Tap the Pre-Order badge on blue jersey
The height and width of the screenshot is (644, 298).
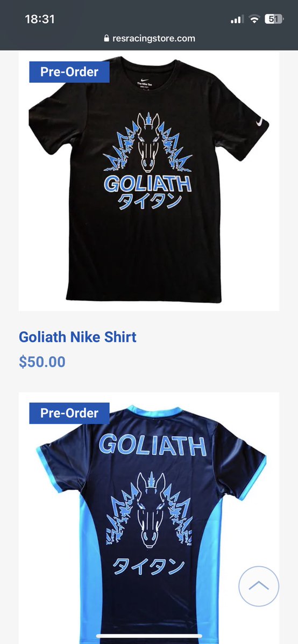(69, 413)
